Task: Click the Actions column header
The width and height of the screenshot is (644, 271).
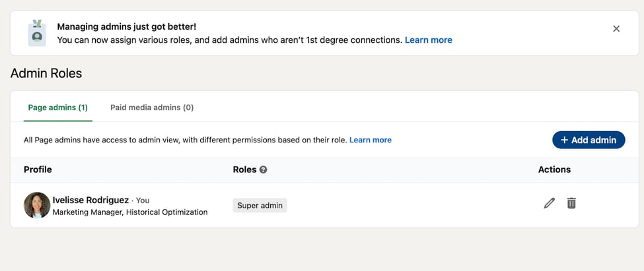Action: pyautogui.click(x=554, y=169)
